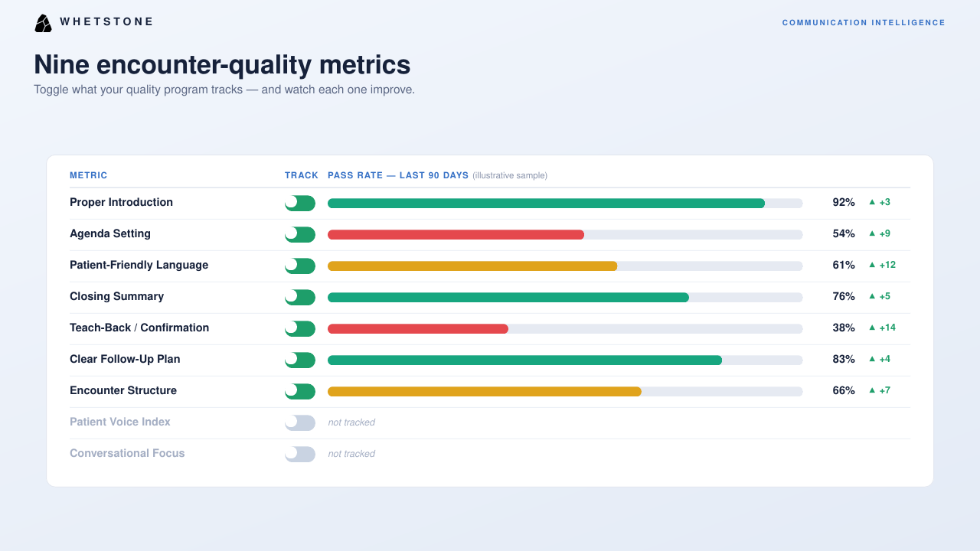Screen dimensions: 980x551
Task: Click the trend arrow beside +7
Action: (x=872, y=391)
